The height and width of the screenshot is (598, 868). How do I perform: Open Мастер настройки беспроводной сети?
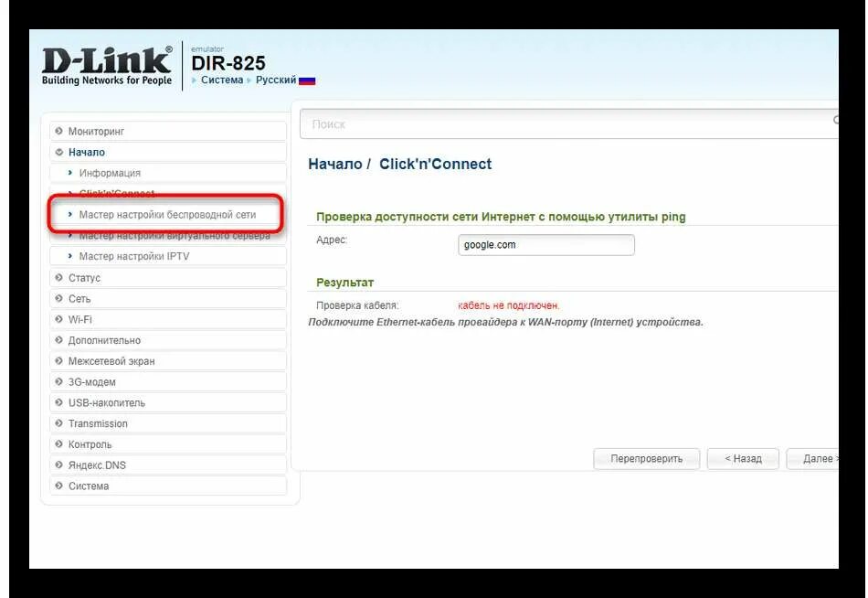[x=167, y=215]
